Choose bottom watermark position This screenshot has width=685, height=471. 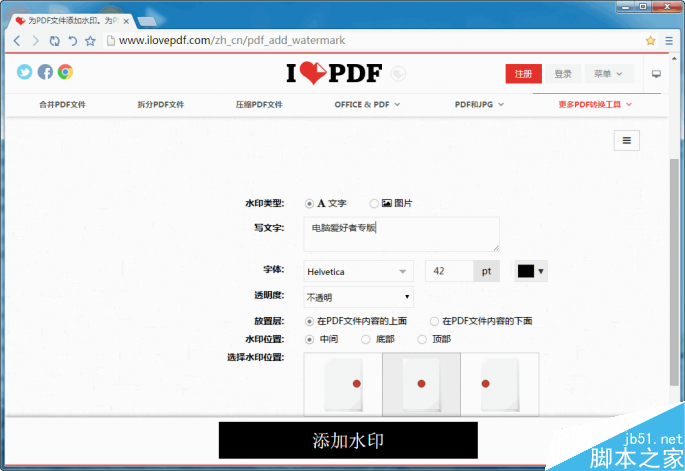[366, 339]
